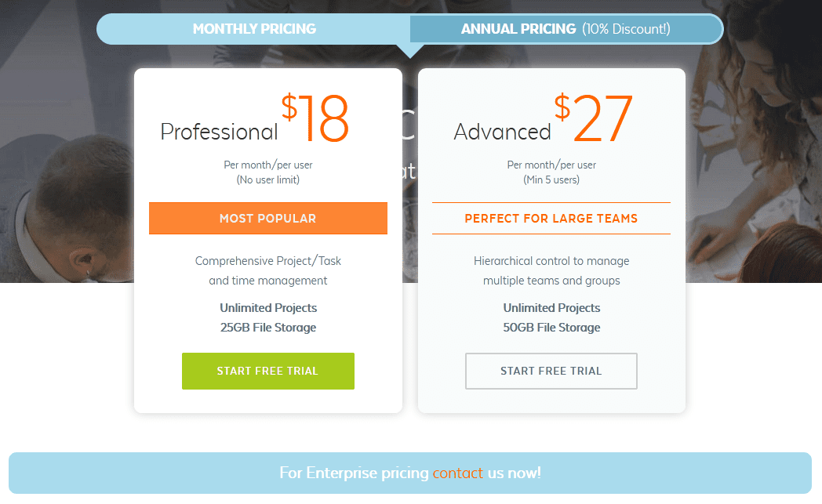
Task: Click Unlimited Projects on the Professional card
Action: pyautogui.click(x=267, y=307)
